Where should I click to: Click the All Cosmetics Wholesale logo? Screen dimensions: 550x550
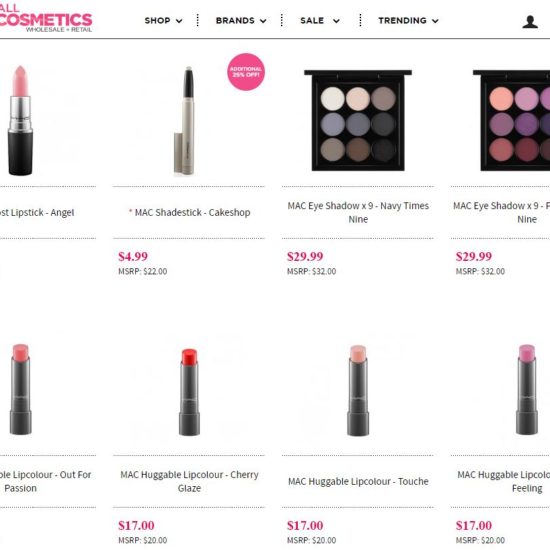pyautogui.click(x=46, y=18)
